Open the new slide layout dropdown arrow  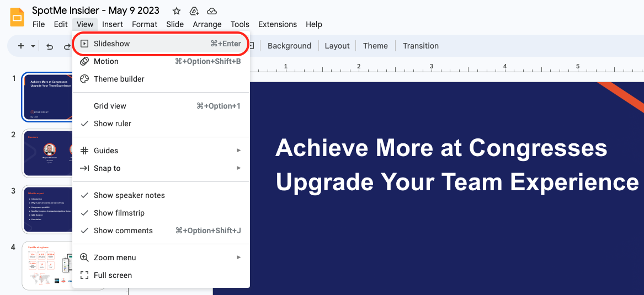click(33, 46)
